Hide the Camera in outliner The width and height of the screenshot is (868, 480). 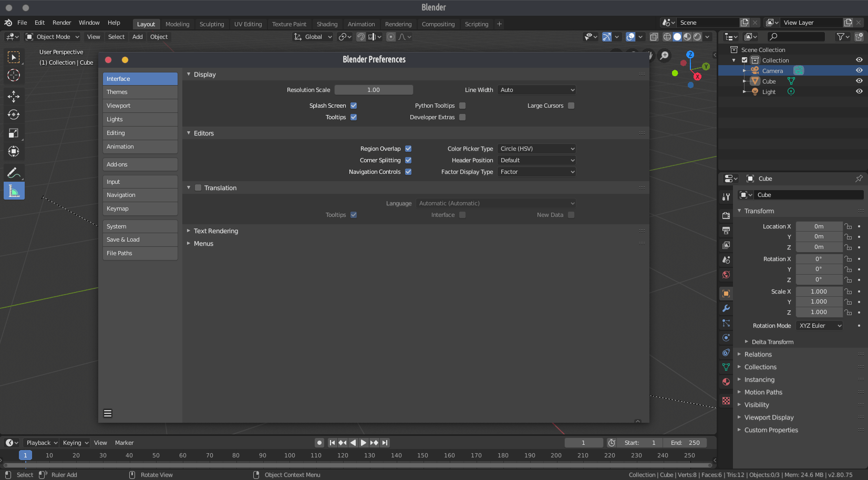coord(859,70)
